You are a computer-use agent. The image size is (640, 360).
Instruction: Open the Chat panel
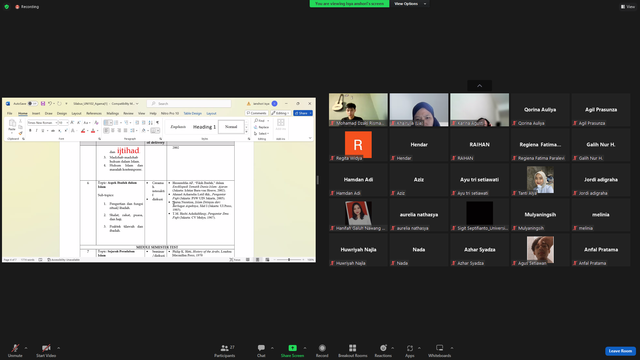coord(261,350)
